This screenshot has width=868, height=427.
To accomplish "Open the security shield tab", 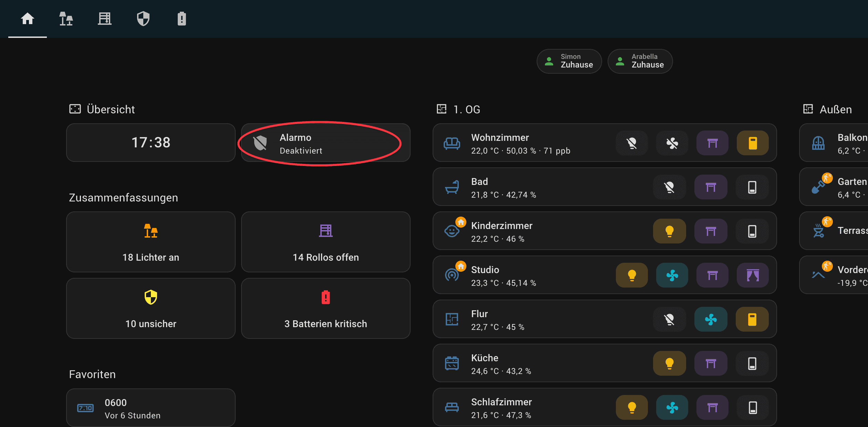I will tap(143, 19).
